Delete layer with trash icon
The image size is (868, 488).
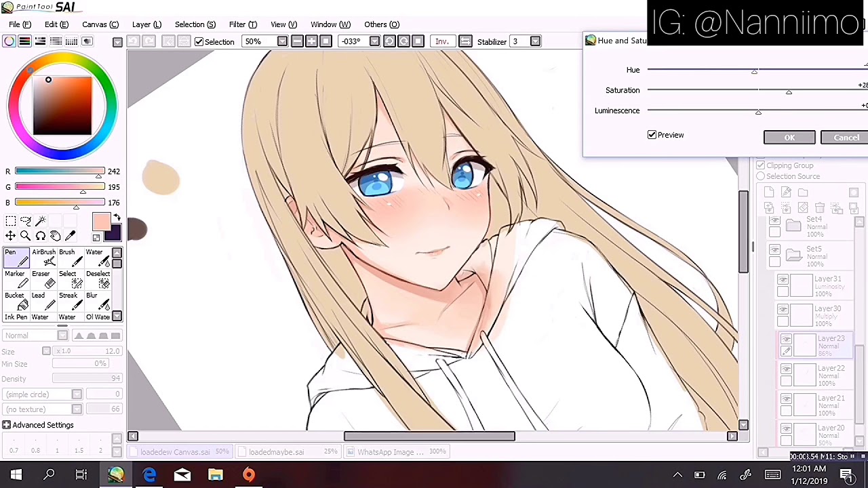coord(819,208)
